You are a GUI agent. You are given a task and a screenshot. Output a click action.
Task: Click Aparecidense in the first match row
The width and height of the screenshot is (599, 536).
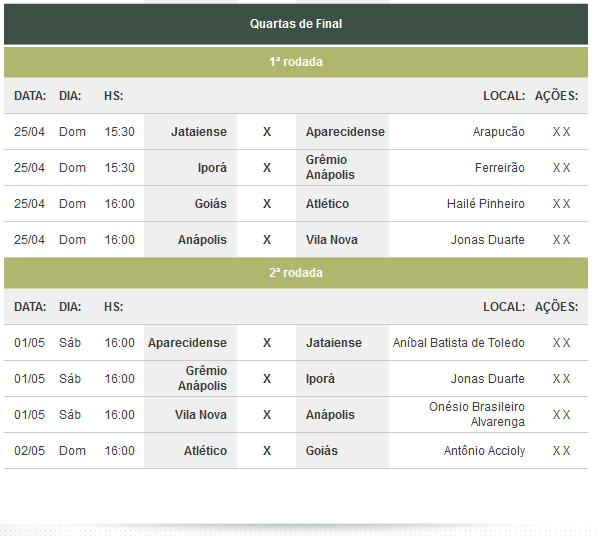[x=345, y=132]
